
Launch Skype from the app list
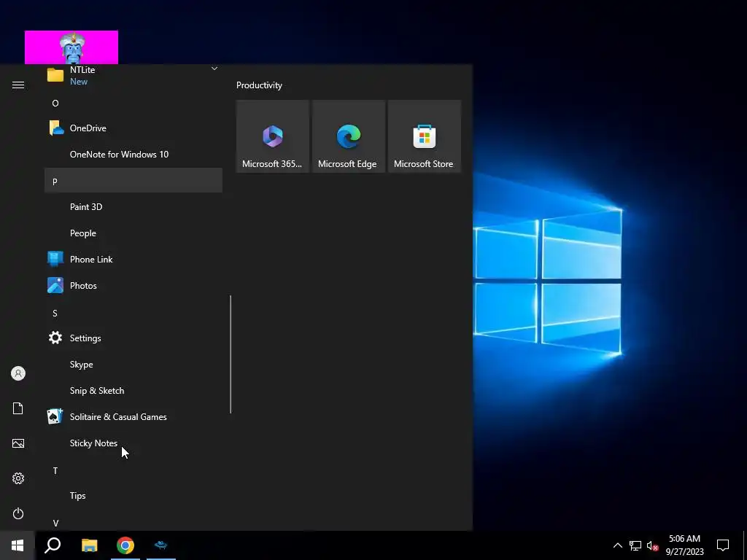133,365
